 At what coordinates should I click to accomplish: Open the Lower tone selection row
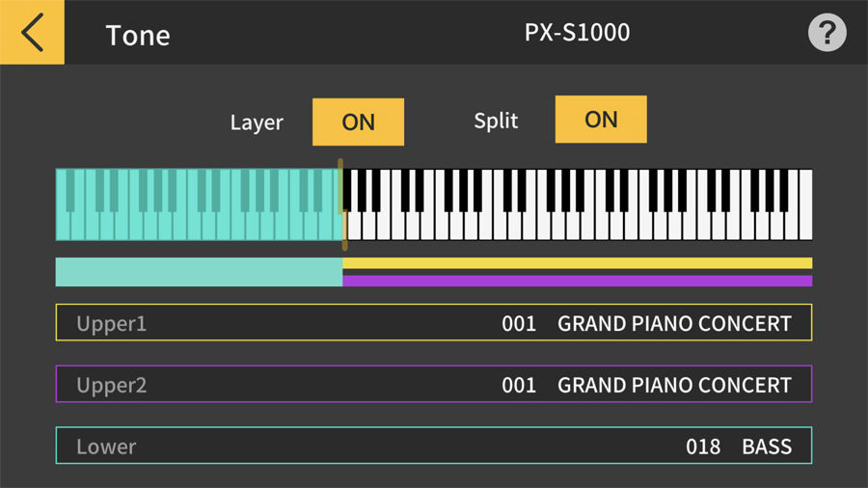click(433, 446)
